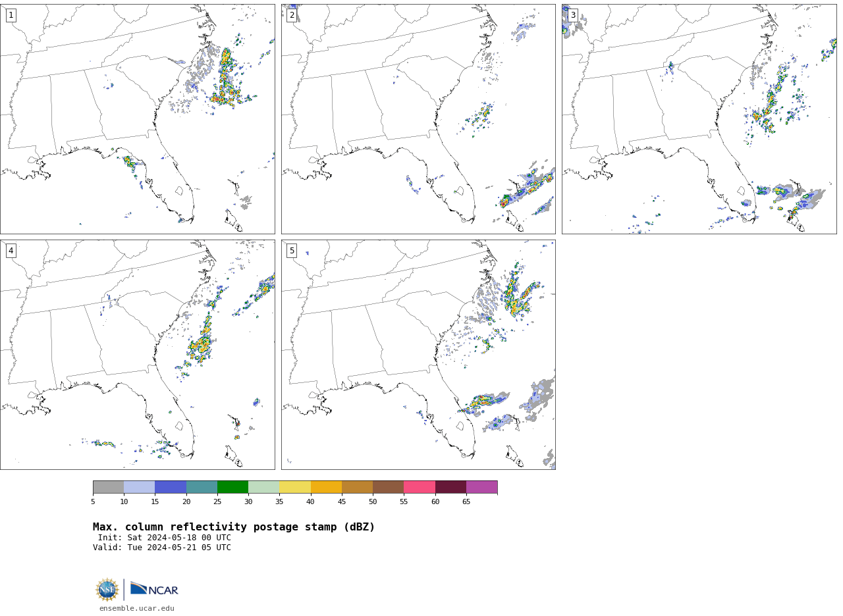Click the NCAR logo
Screen dimensions: 843x616
[x=154, y=589]
